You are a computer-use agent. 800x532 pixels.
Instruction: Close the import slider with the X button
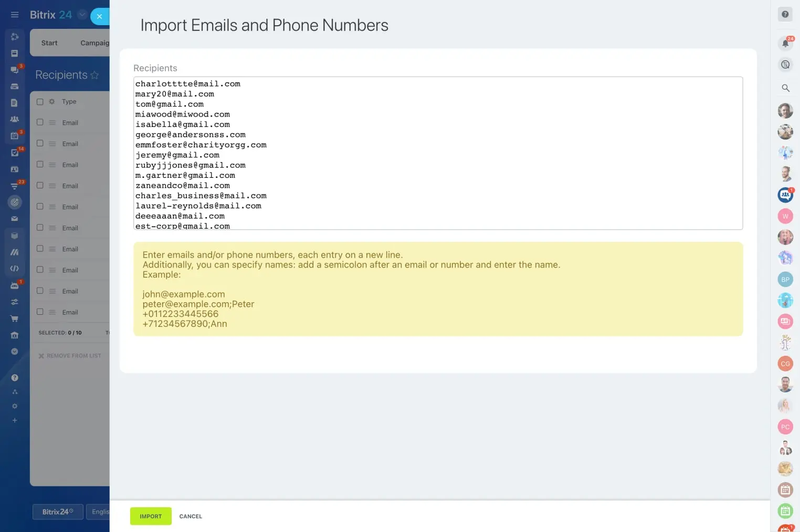(x=99, y=16)
